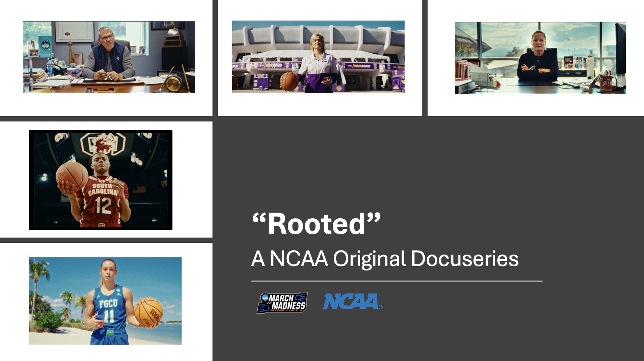Screen dimensions: 644x361
Task: Click the blue NCAA logo
Action: click(353, 301)
